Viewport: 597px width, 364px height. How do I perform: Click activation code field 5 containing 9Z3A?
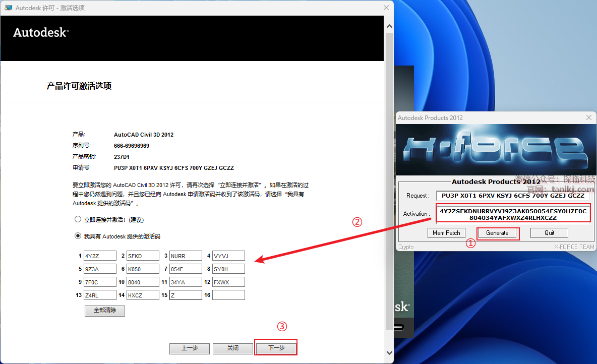tap(100, 269)
